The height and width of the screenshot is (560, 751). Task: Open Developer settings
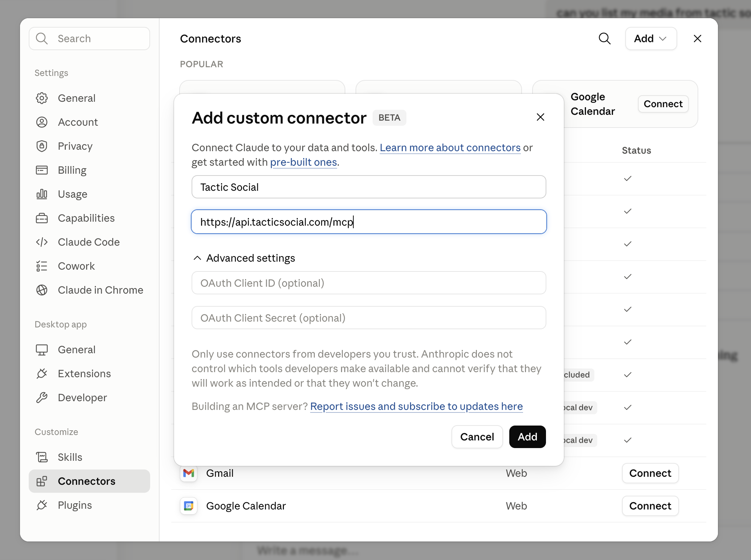89,398
